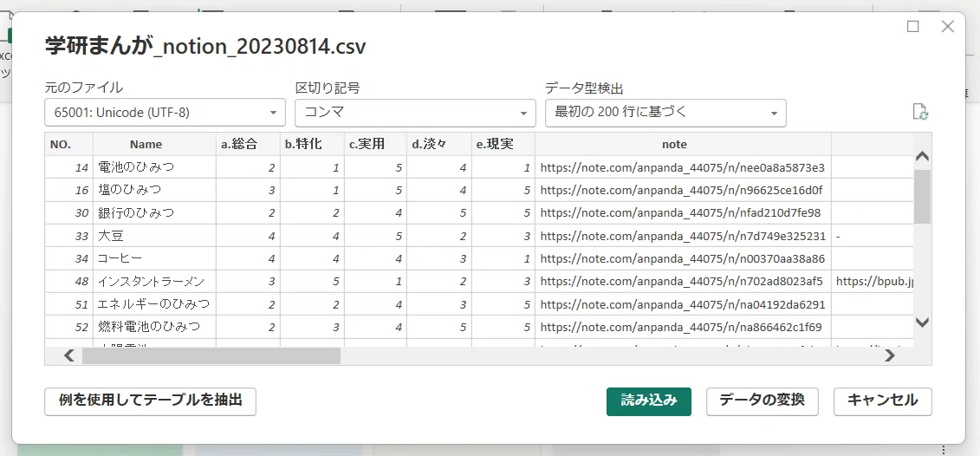
Task: Select the NO. column header
Action: [x=68, y=144]
